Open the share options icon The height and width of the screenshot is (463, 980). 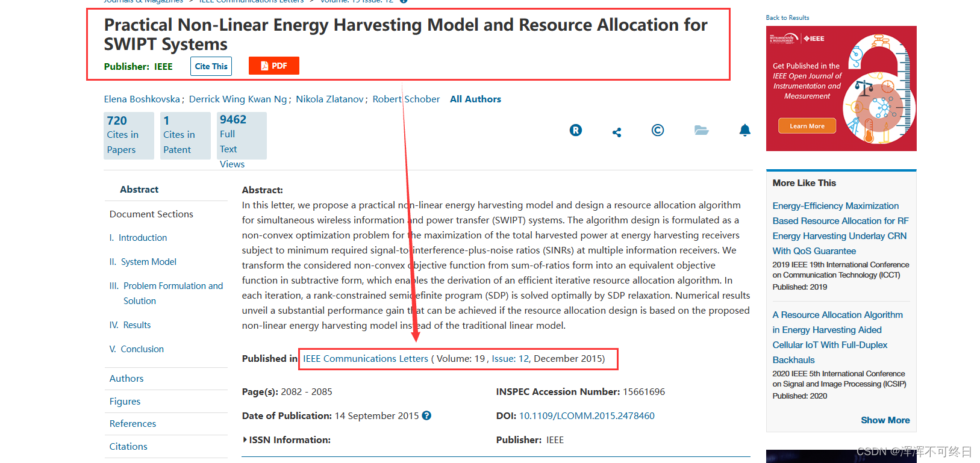pos(616,131)
